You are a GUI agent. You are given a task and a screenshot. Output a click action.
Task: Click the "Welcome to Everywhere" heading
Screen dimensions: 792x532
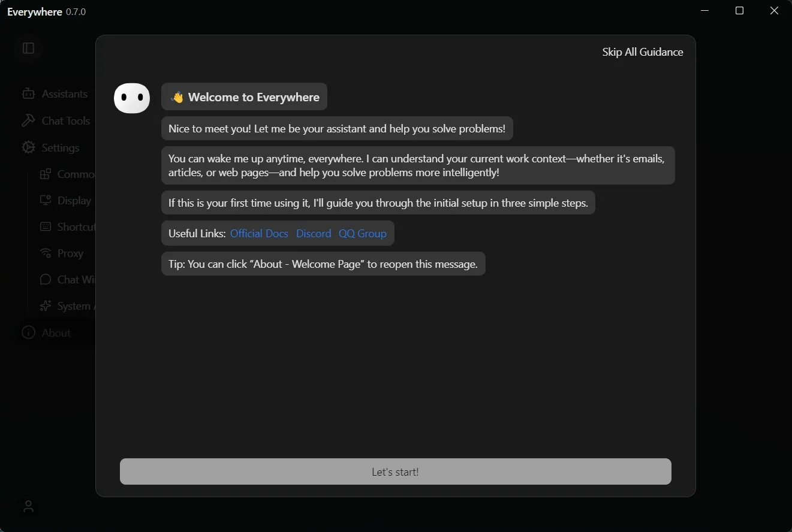(x=244, y=97)
